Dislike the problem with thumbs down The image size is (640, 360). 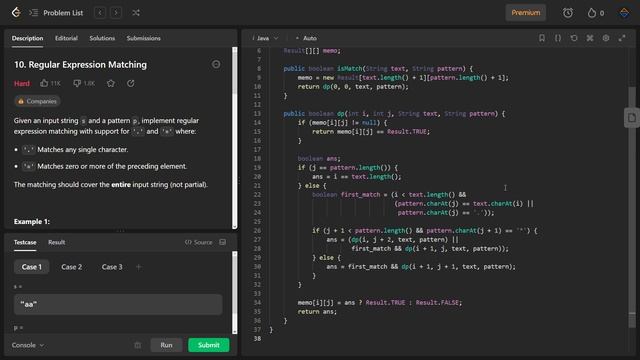[x=83, y=83]
